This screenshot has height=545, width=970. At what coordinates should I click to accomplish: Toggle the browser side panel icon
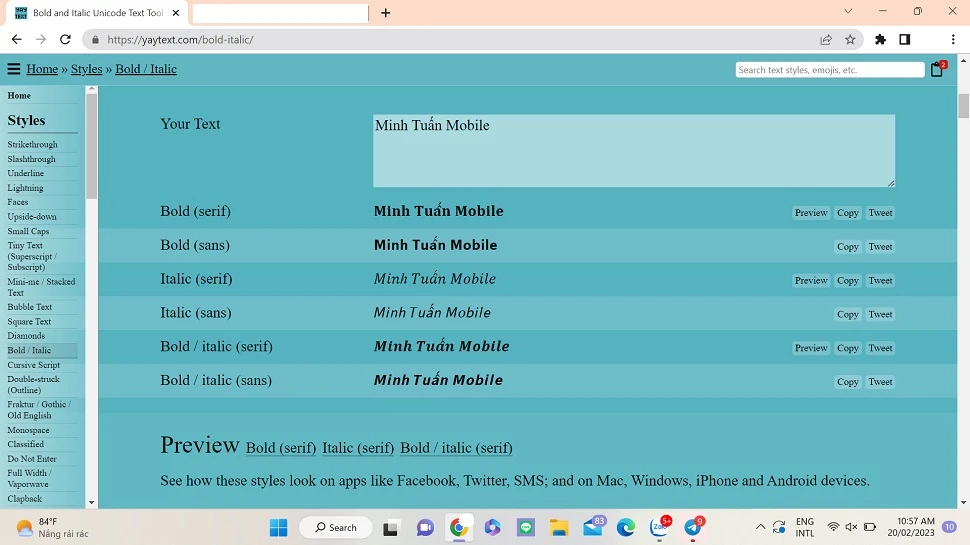point(905,40)
